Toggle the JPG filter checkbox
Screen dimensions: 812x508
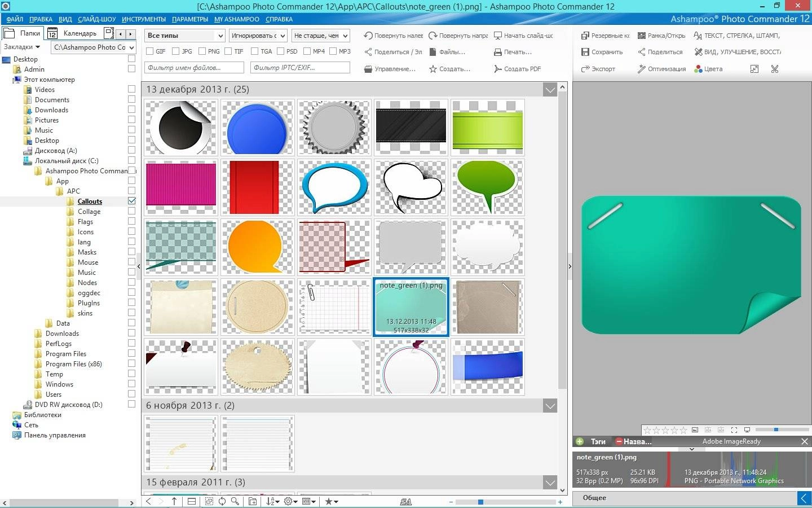[x=176, y=51]
